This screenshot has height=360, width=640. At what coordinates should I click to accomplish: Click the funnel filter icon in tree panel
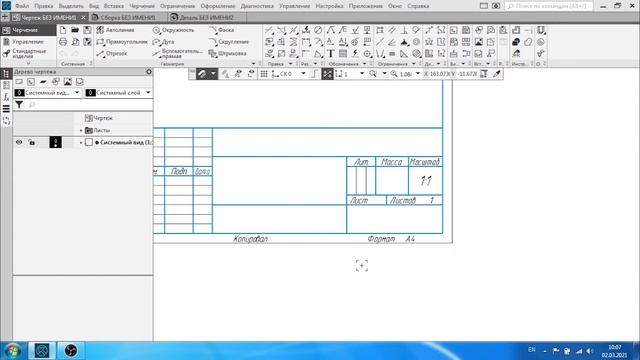coord(19,105)
